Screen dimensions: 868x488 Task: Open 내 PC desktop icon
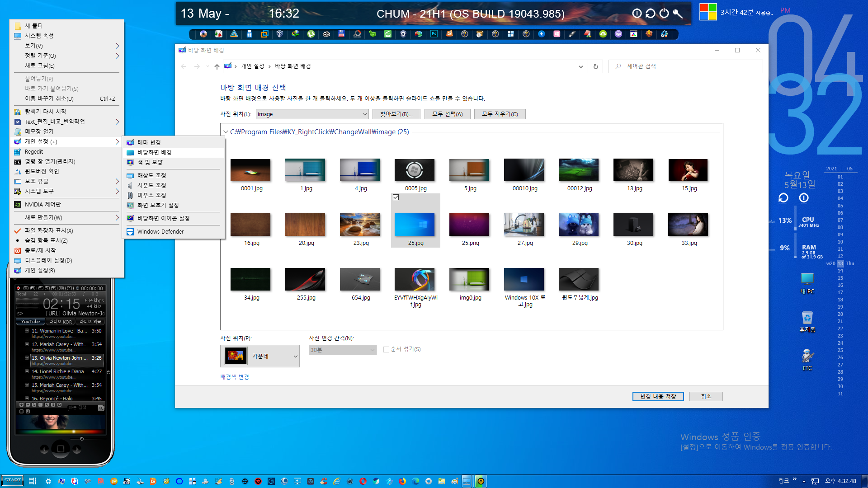tap(807, 283)
